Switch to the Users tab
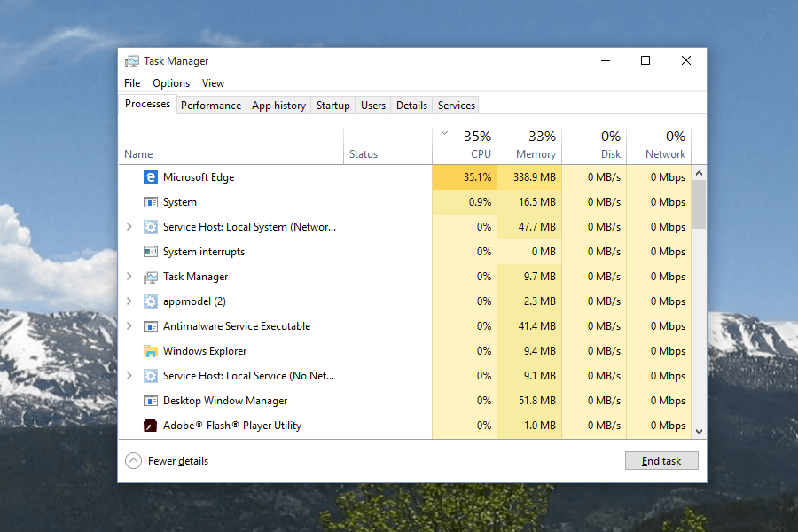The image size is (798, 532). point(373,106)
